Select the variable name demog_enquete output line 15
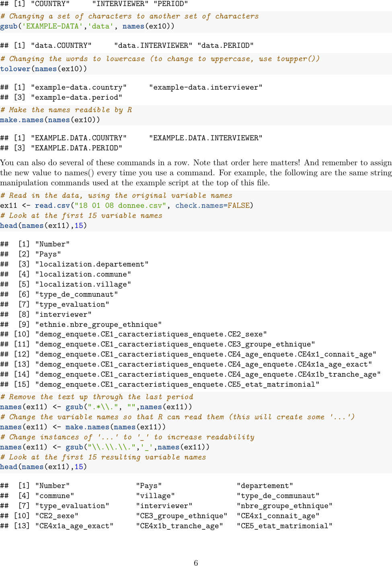The width and height of the screenshot is (392, 566). [x=177, y=384]
